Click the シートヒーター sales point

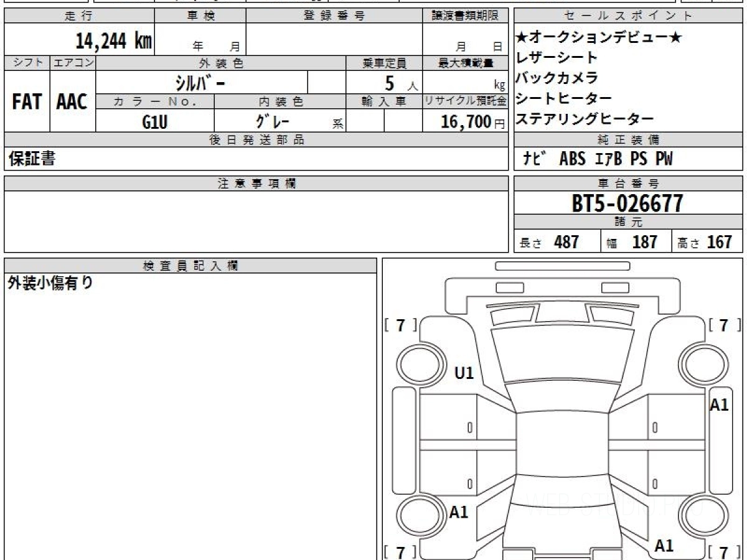click(563, 98)
